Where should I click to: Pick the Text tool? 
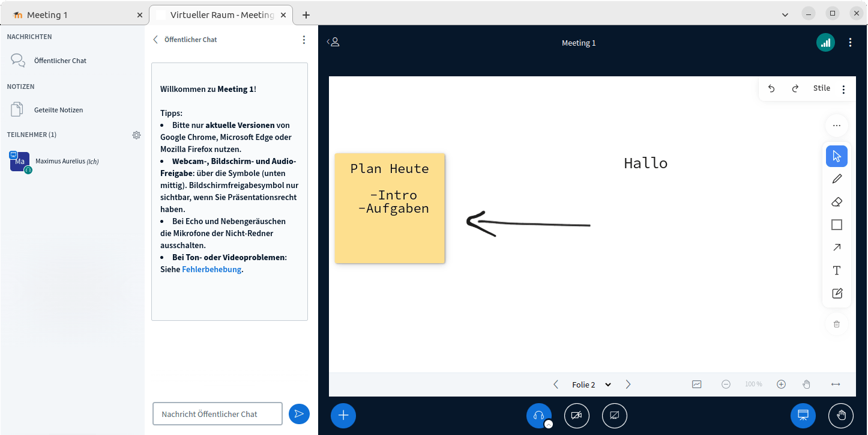(837, 270)
